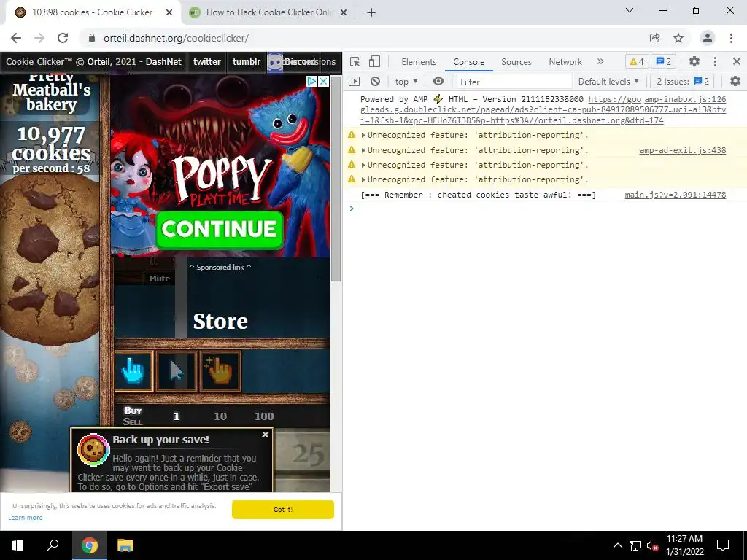Open DevTools customize three-dot menu
The height and width of the screenshot is (560, 747).
click(715, 61)
